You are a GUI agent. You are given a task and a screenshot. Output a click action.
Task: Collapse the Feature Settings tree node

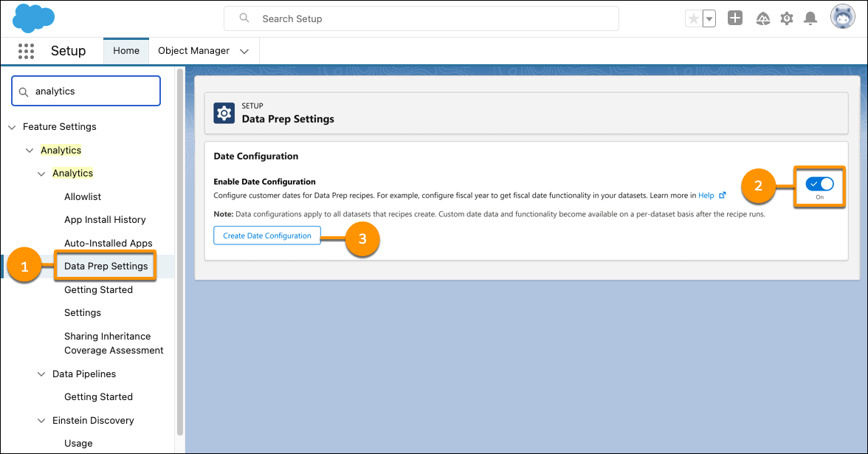12,127
